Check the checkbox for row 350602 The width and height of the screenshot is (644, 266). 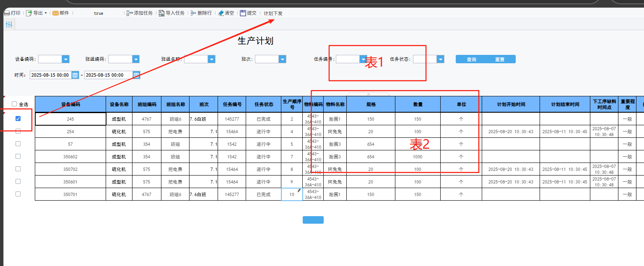click(18, 156)
